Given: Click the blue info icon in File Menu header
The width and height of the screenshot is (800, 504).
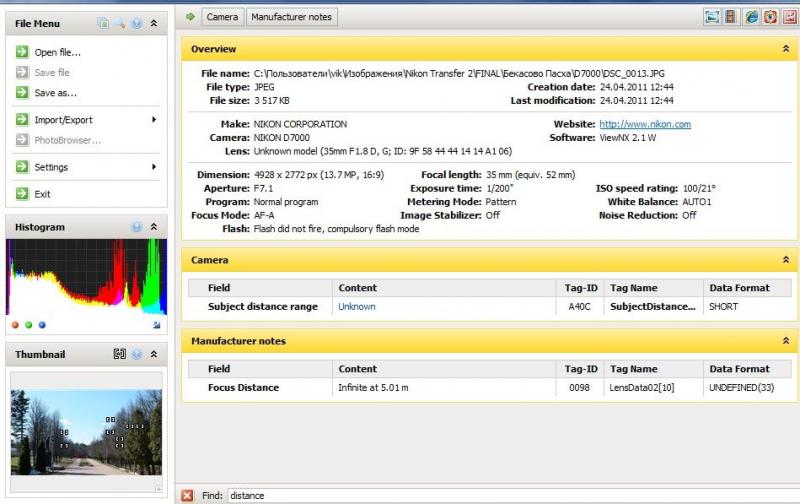Looking at the screenshot, I should 137,23.
